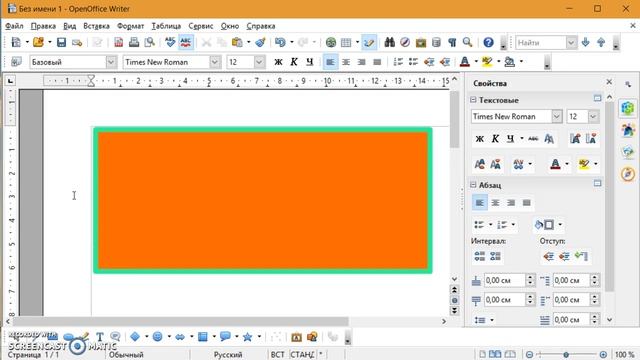Open toolbar highlighting color dropdown arrow
Viewport: 640px width, 360px height.
coord(498,62)
